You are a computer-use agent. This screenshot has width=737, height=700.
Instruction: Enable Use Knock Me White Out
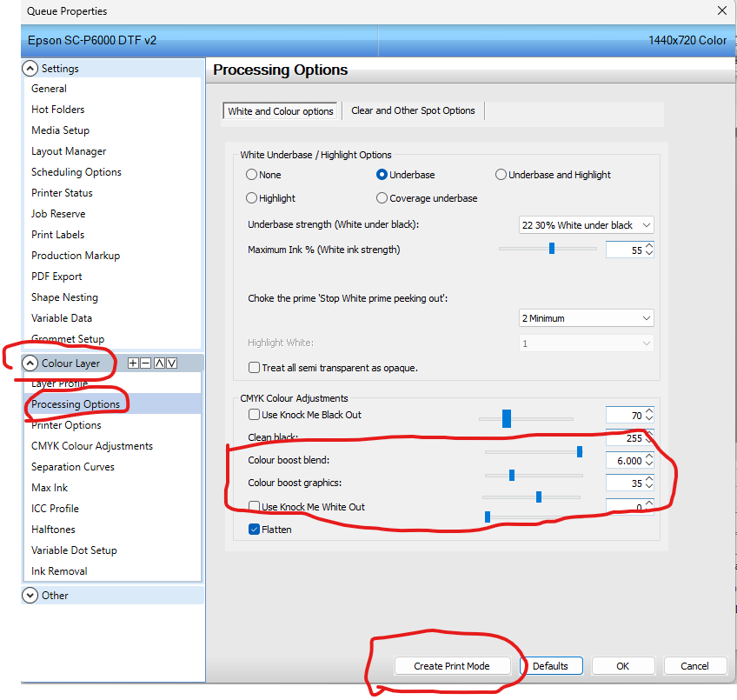click(254, 506)
